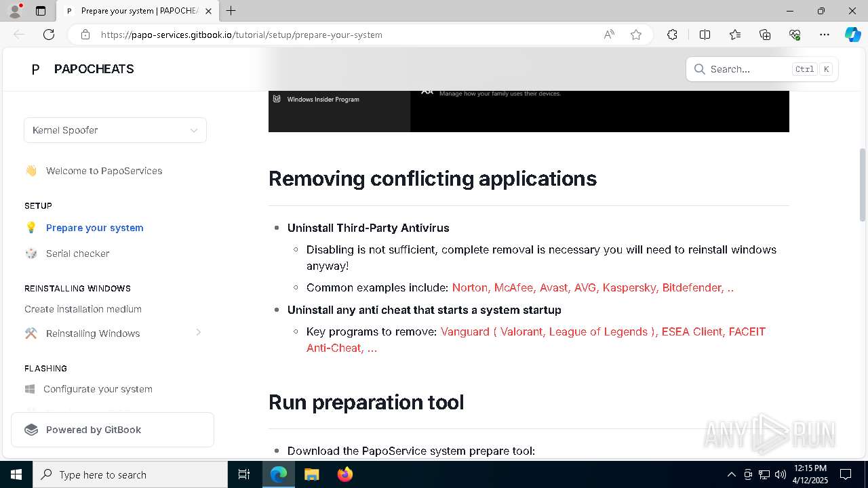Show hidden system tray icons
This screenshot has width=868, height=488.
pos(731,474)
